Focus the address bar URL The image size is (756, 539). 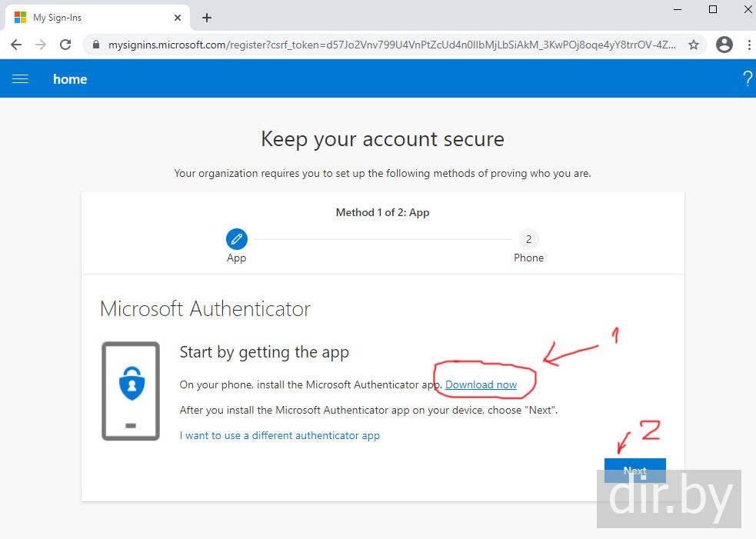(392, 45)
